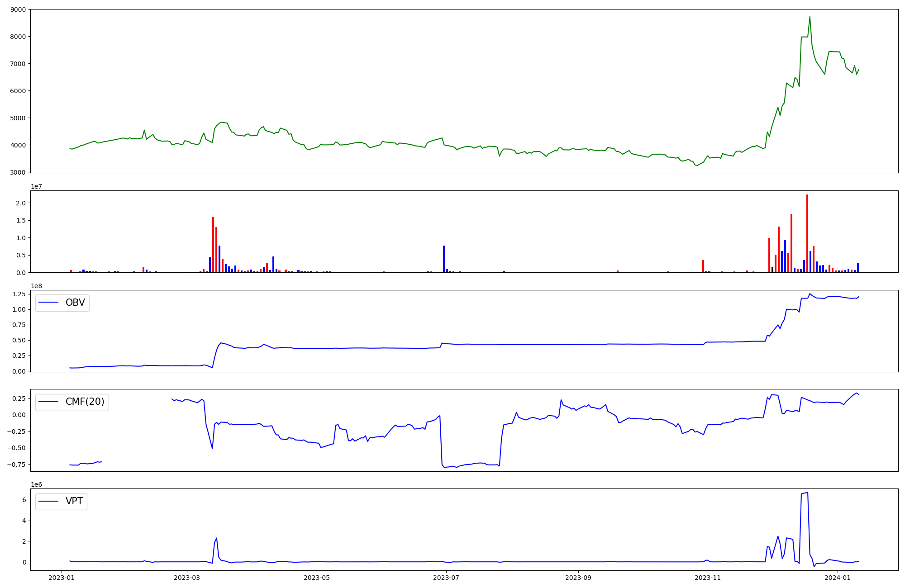Click blue line sample in VPT legend
This screenshot has width=905, height=588.
click(49, 501)
